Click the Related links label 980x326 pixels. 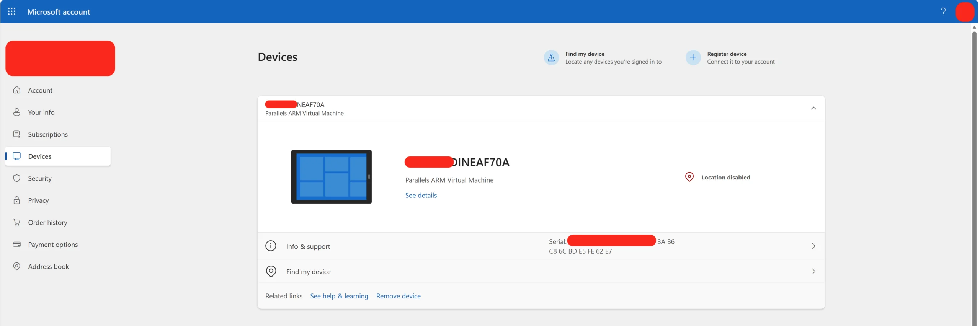[284, 296]
